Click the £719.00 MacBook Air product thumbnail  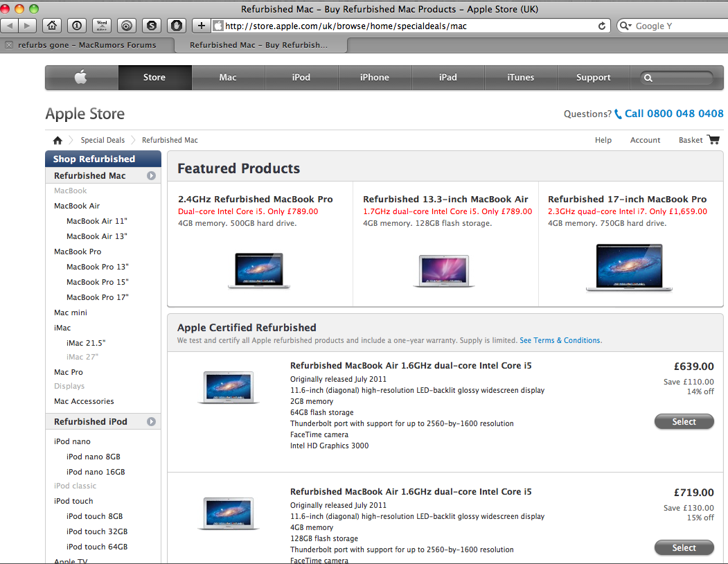point(229,514)
